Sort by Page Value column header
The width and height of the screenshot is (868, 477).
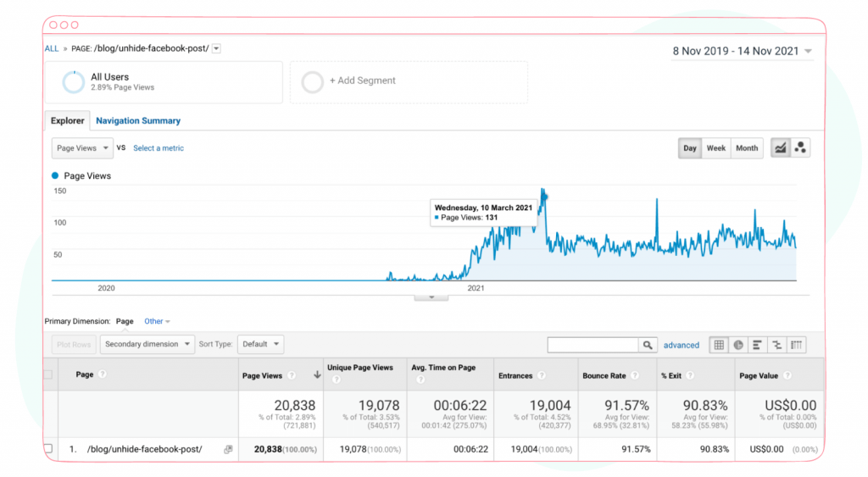click(x=759, y=375)
